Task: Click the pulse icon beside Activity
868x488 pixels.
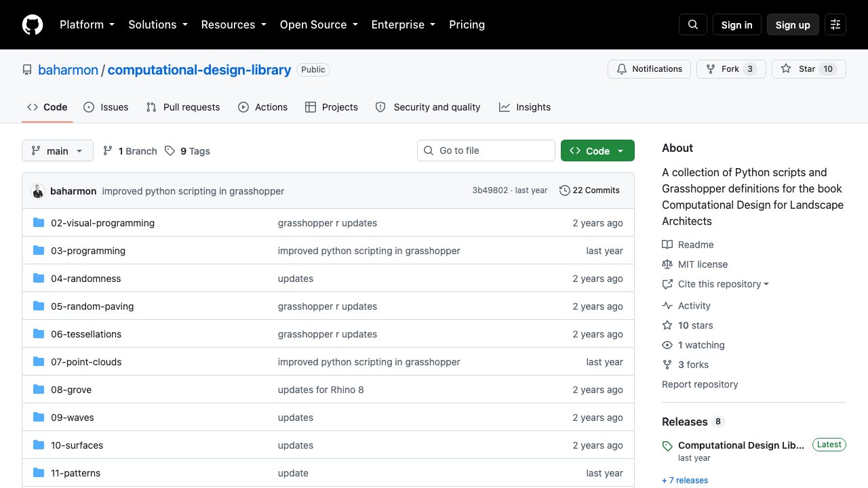Action: (x=667, y=306)
